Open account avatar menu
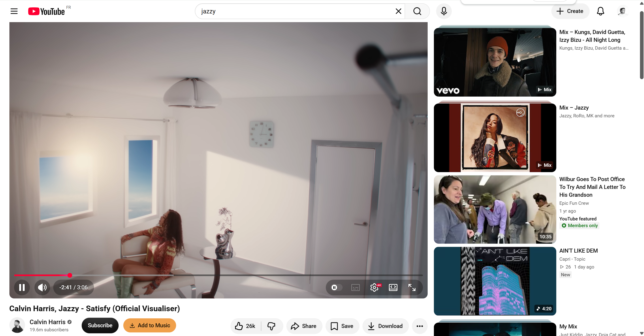 click(x=622, y=11)
